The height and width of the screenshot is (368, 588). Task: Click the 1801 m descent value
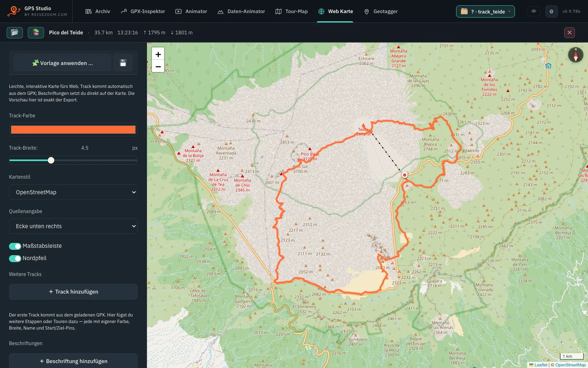pos(182,33)
